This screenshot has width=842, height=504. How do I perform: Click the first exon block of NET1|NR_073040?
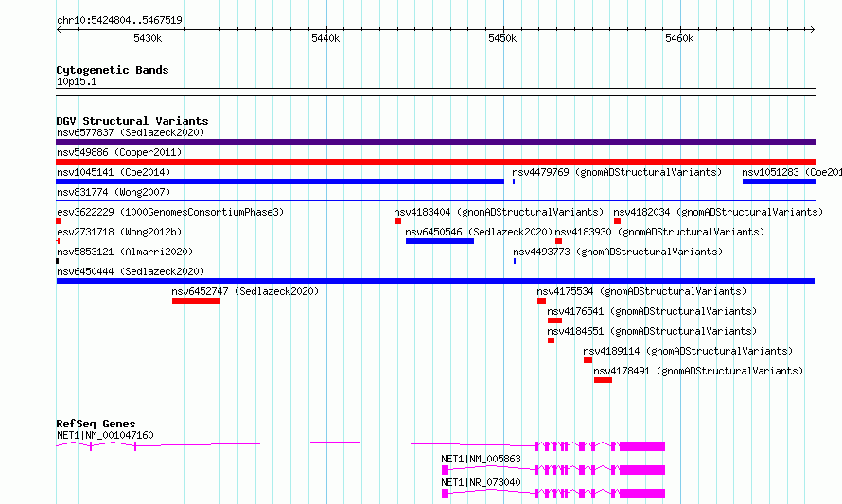point(446,494)
